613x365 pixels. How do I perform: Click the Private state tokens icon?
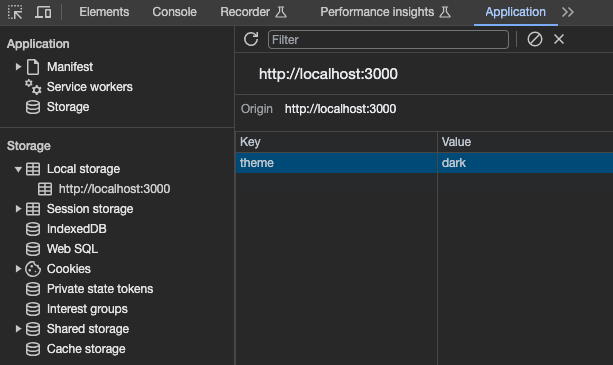pos(33,289)
